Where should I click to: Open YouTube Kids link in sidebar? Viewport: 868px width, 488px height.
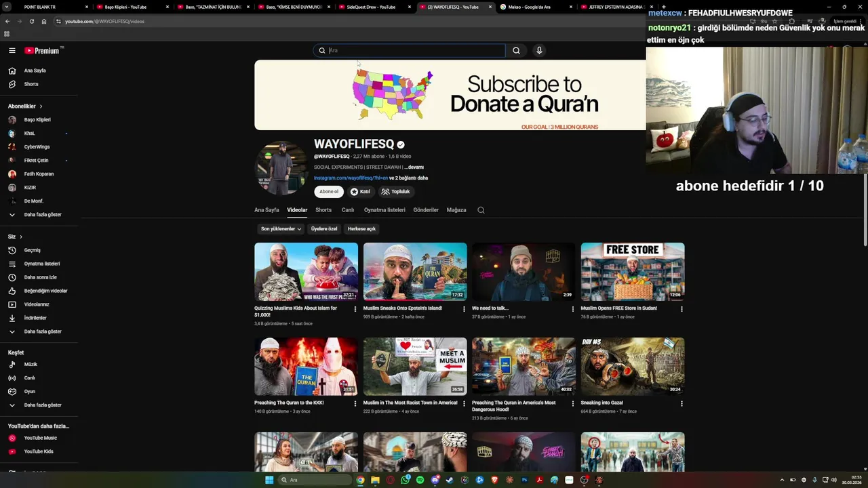tap(39, 451)
